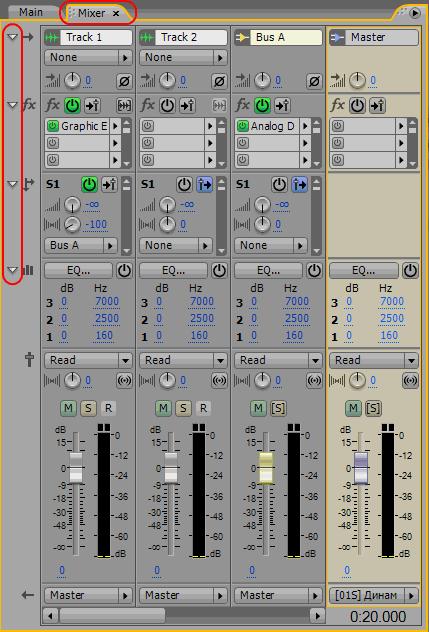The image size is (429, 632).
Task: Invert polarity on Track 1
Action: 124,81
